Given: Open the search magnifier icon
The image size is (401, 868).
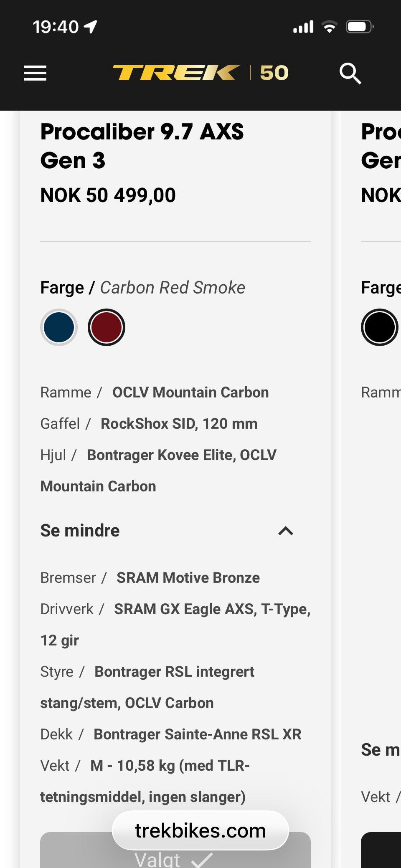Looking at the screenshot, I should click(x=350, y=73).
